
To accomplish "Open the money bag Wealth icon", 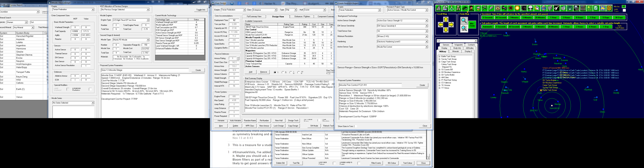I will pyautogui.click(x=458, y=8).
